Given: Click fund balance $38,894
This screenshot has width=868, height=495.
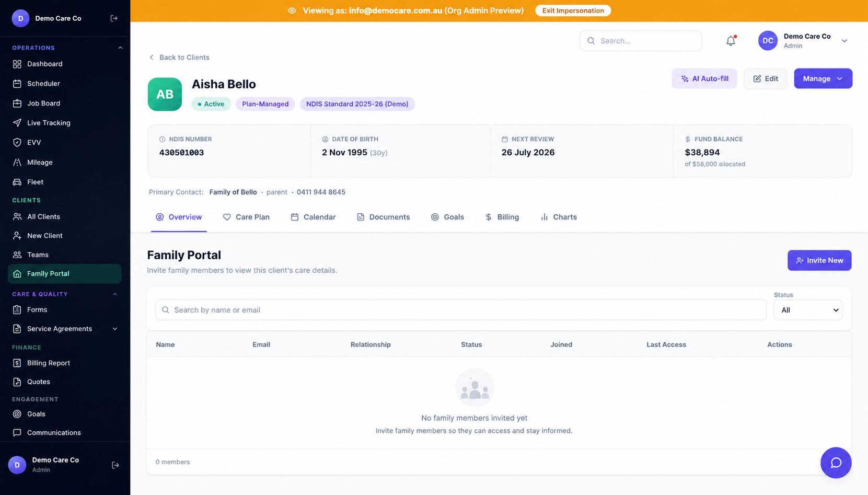Looking at the screenshot, I should tap(702, 153).
